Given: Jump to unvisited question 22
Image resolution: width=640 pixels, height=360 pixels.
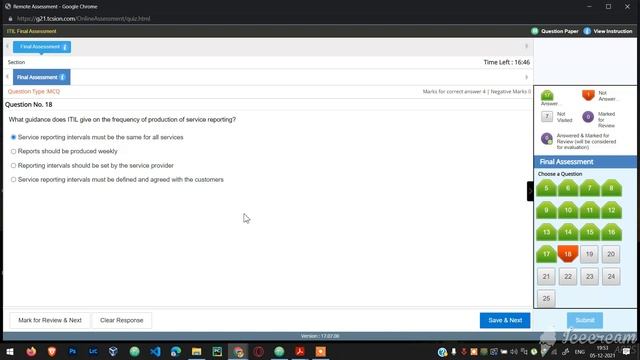Looking at the screenshot, I should tap(568, 276).
